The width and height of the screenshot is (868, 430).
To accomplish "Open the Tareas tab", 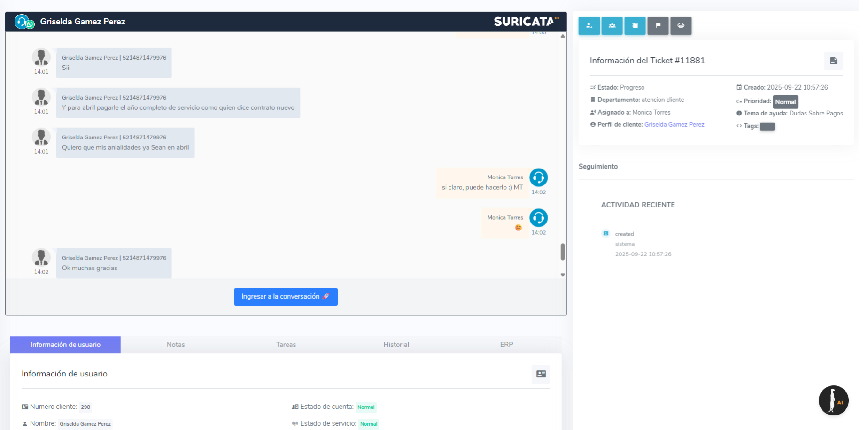I will (x=286, y=345).
